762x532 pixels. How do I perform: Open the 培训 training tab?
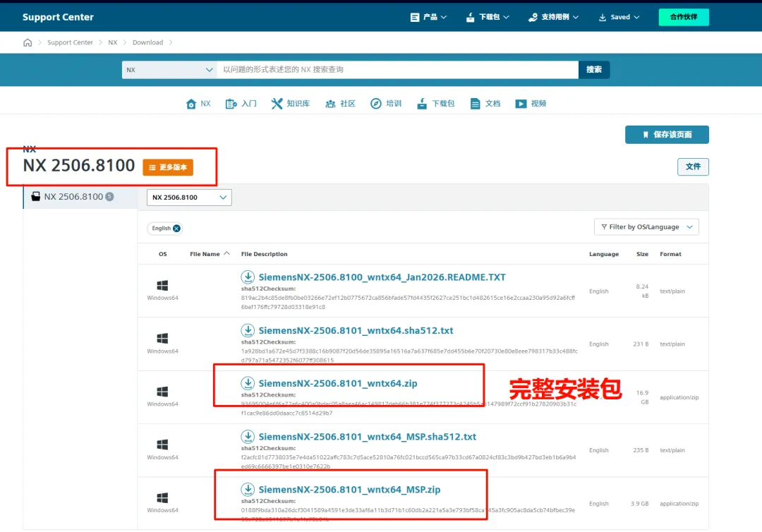[x=386, y=104]
